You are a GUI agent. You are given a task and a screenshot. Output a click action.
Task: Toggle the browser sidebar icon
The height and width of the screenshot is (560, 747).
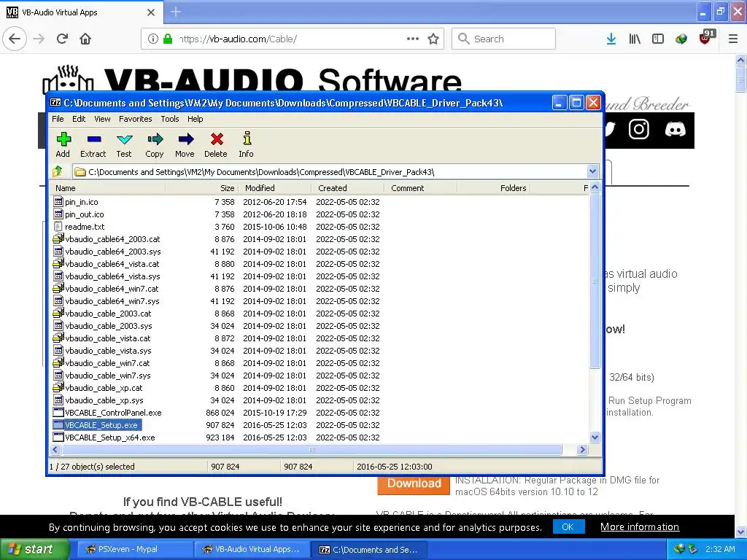pyautogui.click(x=658, y=39)
